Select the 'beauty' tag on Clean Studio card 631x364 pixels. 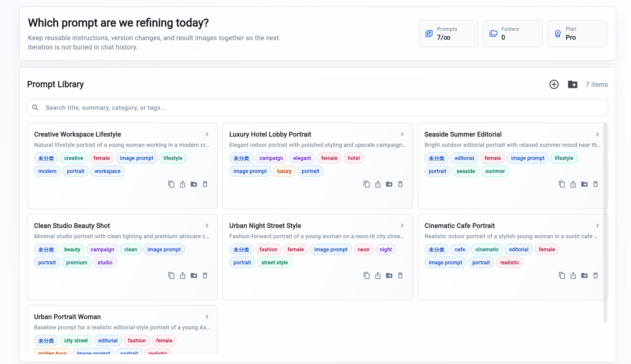click(72, 250)
